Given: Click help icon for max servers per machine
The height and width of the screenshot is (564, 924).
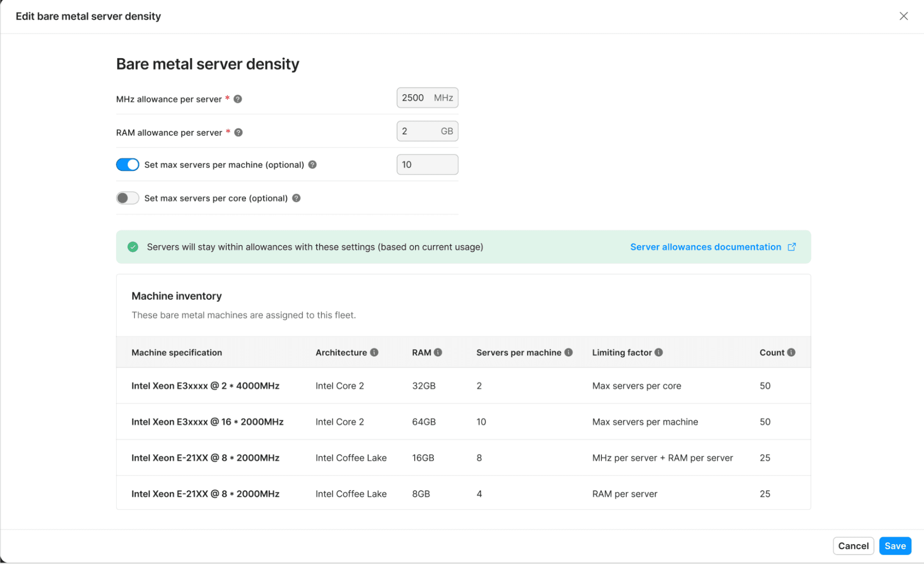Looking at the screenshot, I should pos(312,164).
